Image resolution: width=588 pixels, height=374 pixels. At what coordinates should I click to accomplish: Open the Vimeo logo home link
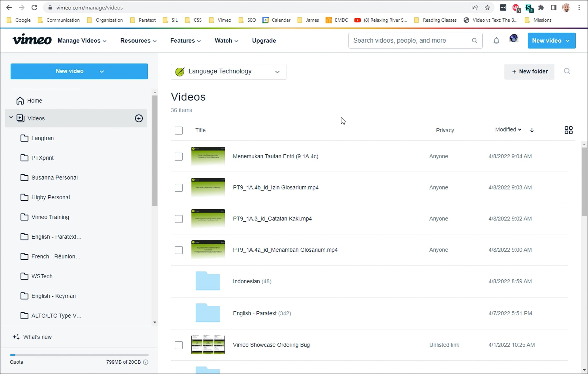pos(32,39)
